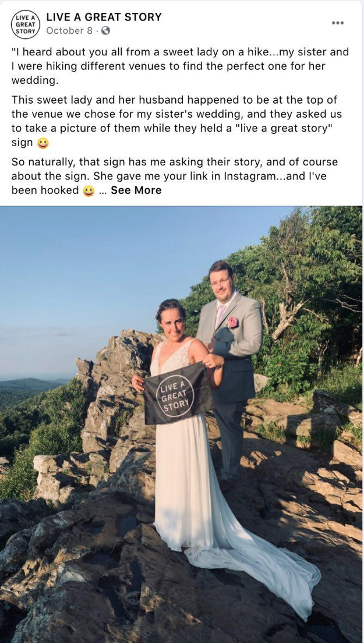Click the circular logo on the black flag
The image size is (364, 643).
175,396
